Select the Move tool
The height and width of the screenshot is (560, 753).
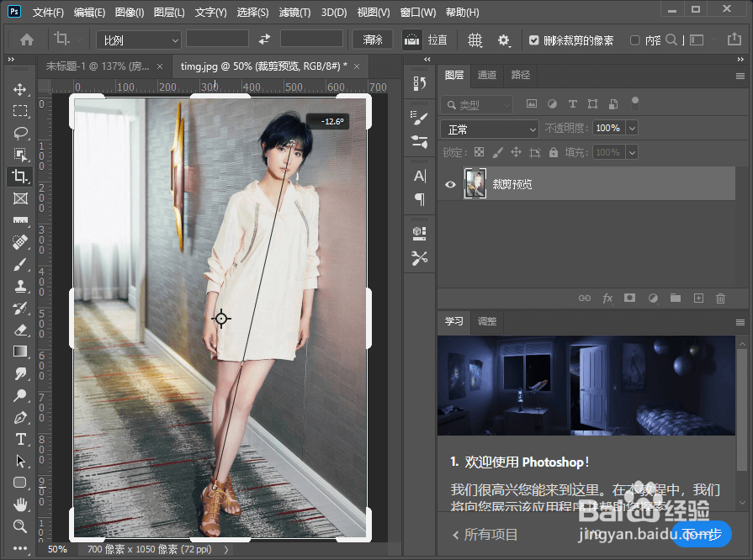19,89
